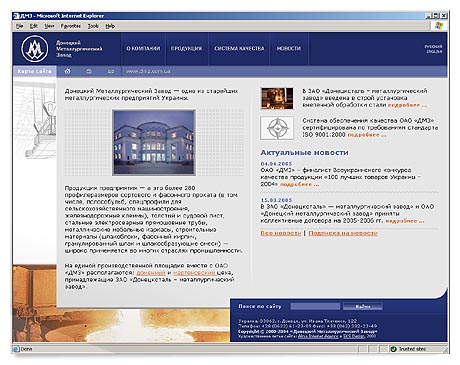This screenshot has height=365, width=460.
Task: Open the Edit menu
Action: [34, 26]
